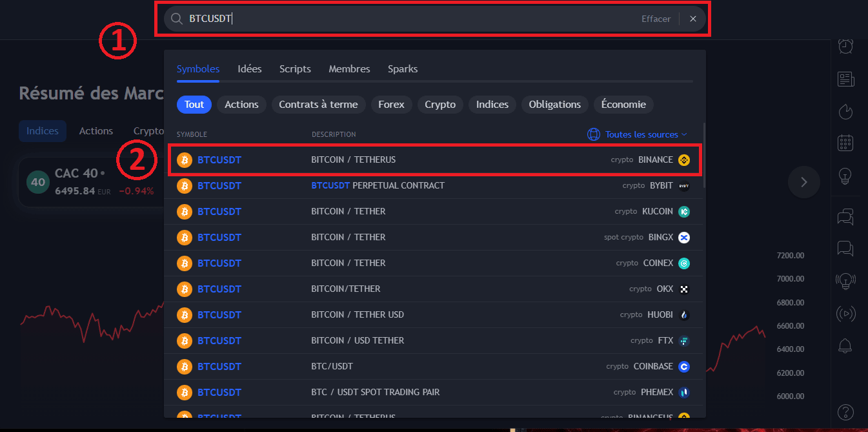The width and height of the screenshot is (868, 432).
Task: Open the Economic Calendar icon
Action: pos(845,143)
